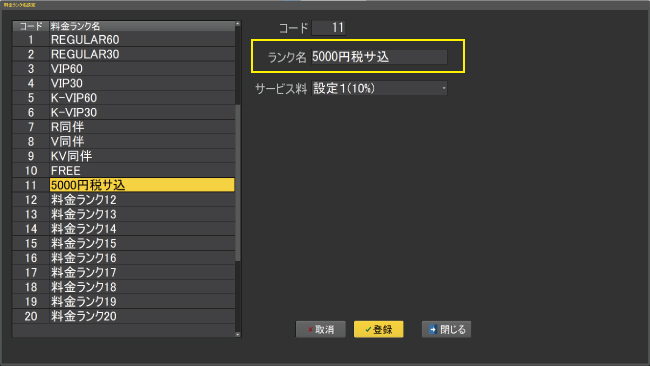Click the ランク名 input field

[379, 57]
